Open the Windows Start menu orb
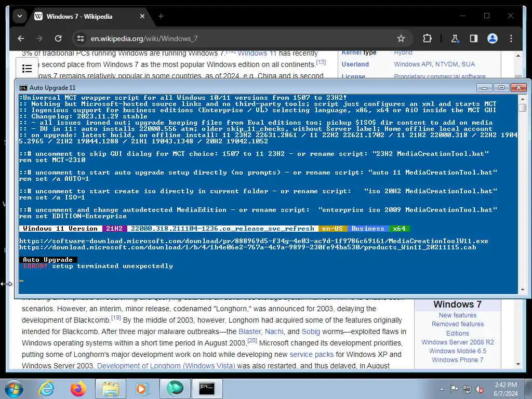 point(14,389)
